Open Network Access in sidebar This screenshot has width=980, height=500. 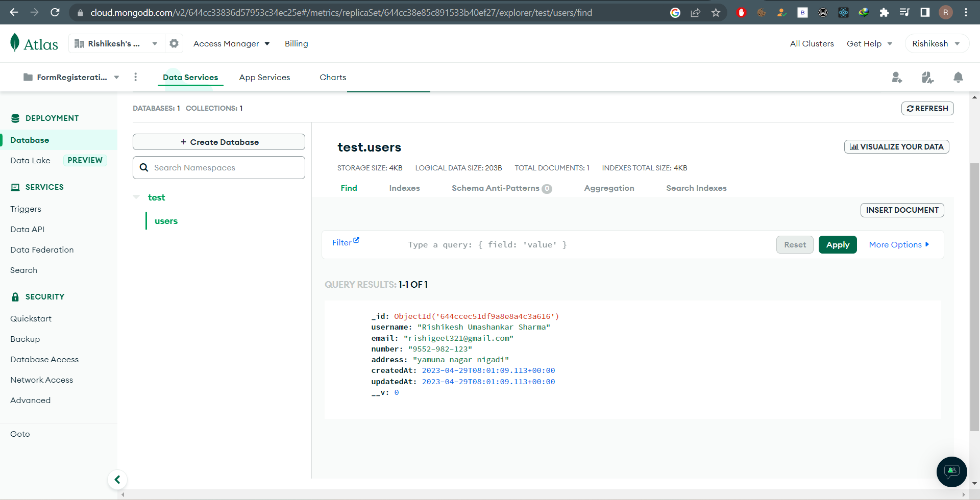[41, 380]
